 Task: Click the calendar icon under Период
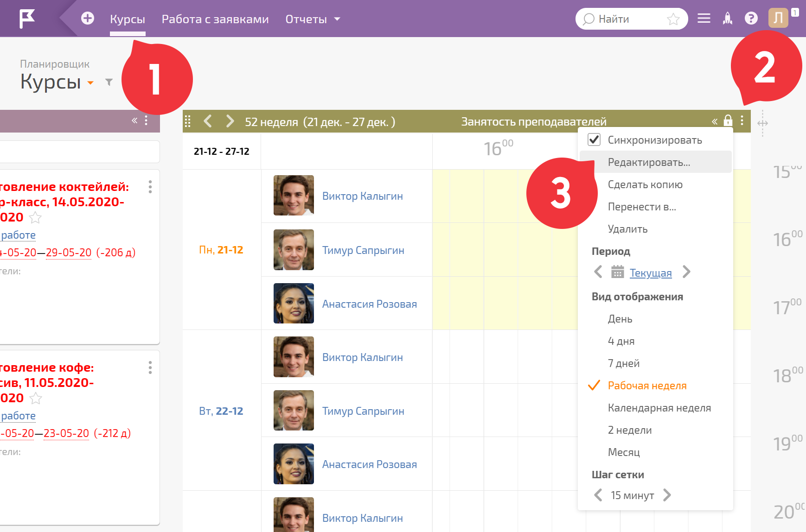618,272
